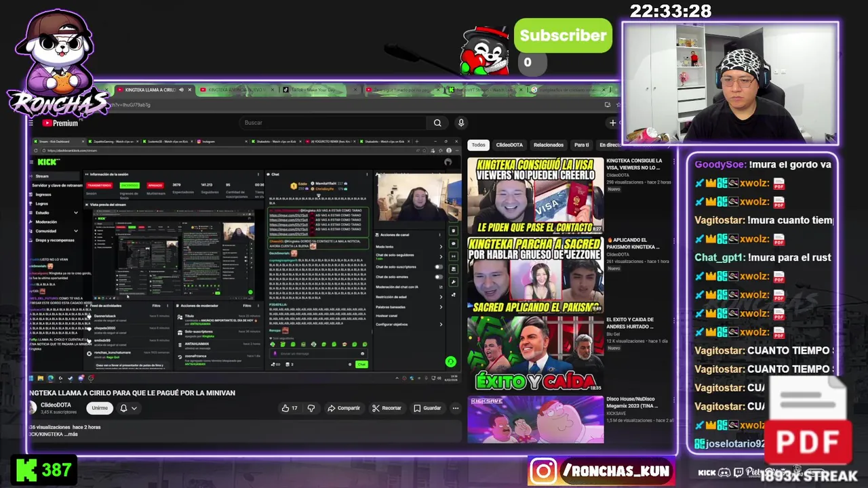Select the Relacionados filter chip
The width and height of the screenshot is (868, 488).
click(x=549, y=145)
